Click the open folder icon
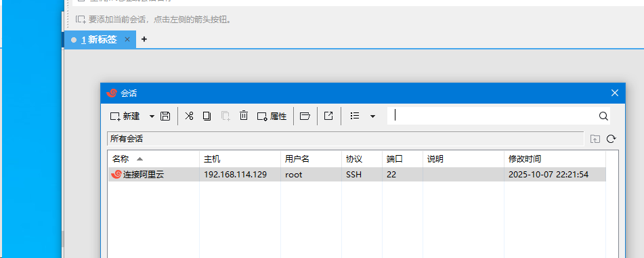 pos(305,116)
